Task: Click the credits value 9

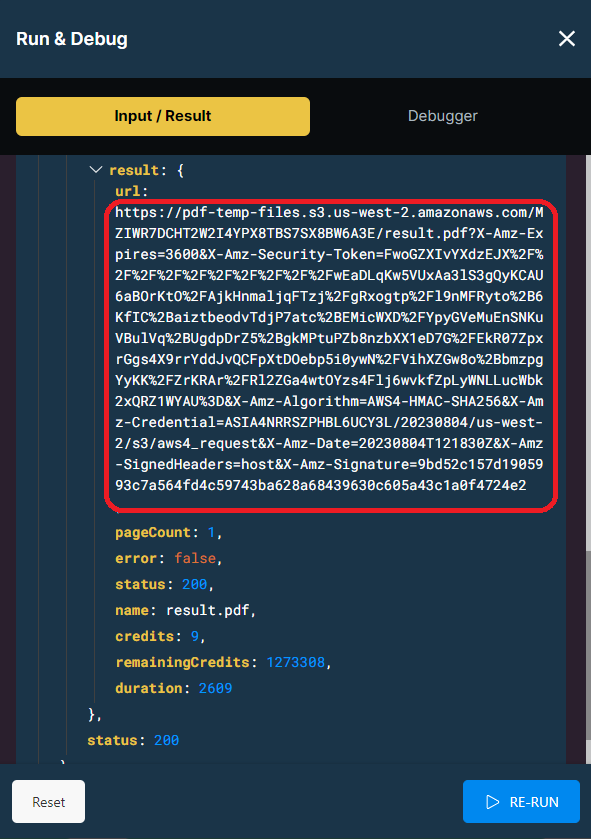Action: pos(195,636)
